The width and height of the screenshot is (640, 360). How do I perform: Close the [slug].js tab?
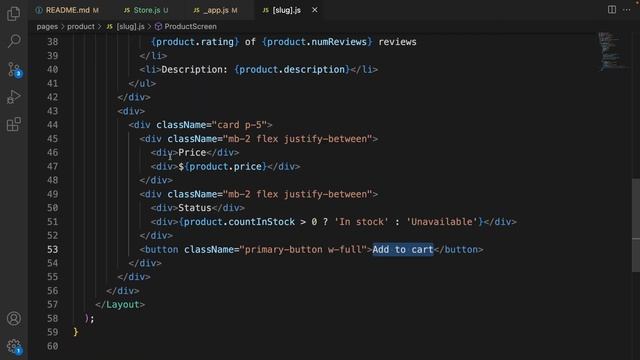coord(315,10)
